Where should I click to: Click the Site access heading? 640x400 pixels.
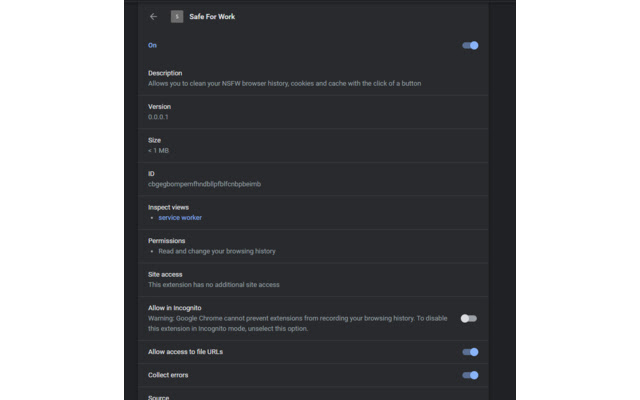click(165, 274)
